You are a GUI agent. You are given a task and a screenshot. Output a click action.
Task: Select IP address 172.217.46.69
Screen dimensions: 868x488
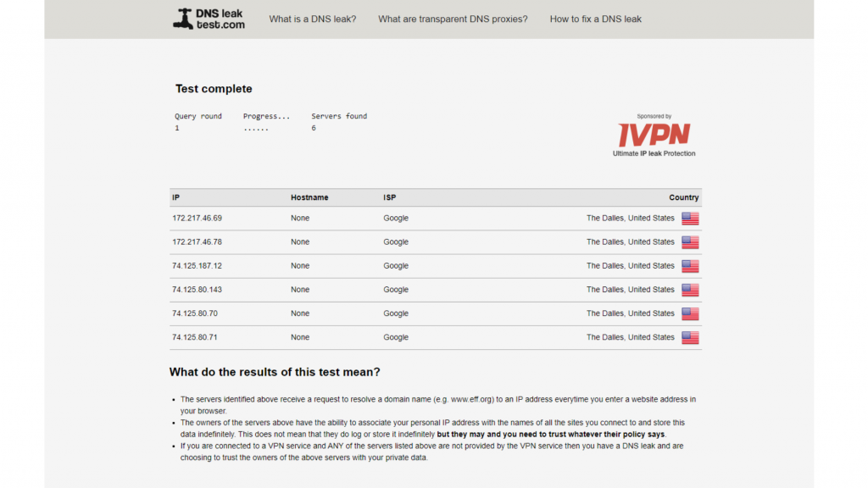[197, 218]
